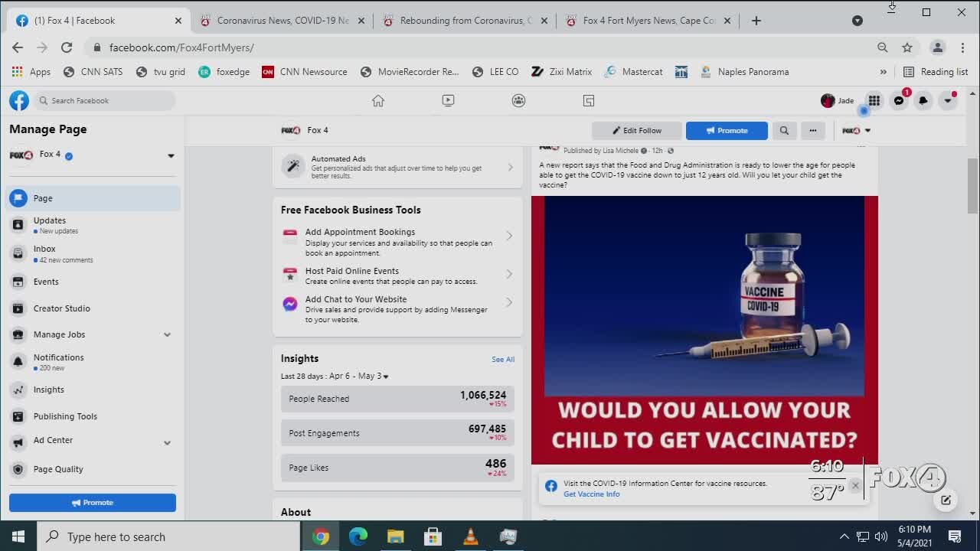Switch to Coronavirus News tab

[x=283, y=21]
